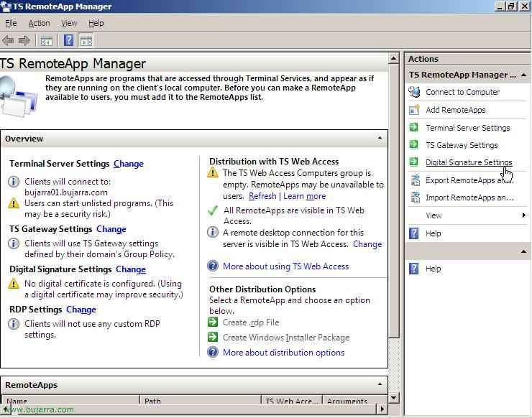Viewport: 532px width, 418px height.
Task: Click the Refresh link for TS Web Access
Action: (x=262, y=196)
